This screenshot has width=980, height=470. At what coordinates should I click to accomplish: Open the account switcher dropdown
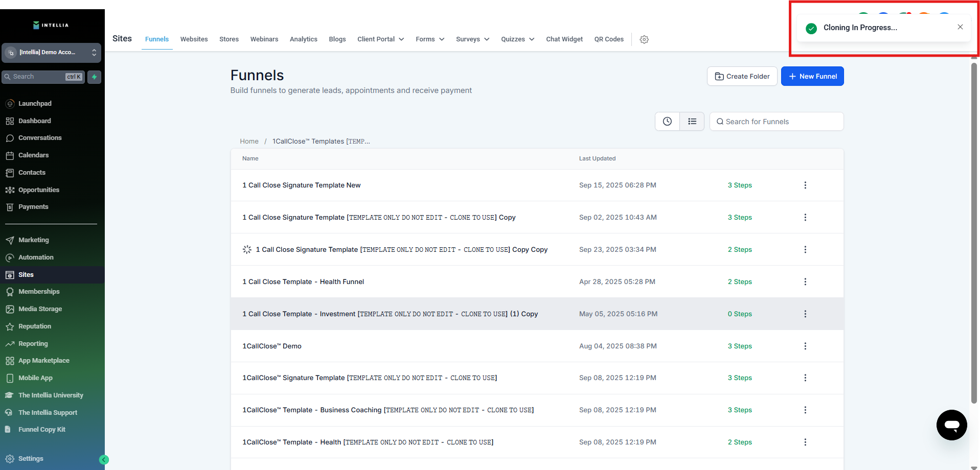click(51, 53)
